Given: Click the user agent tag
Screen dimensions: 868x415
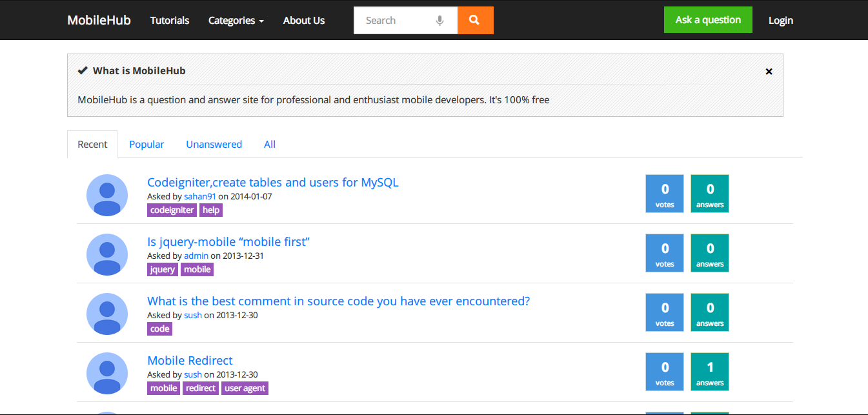Looking at the screenshot, I should tap(245, 388).
